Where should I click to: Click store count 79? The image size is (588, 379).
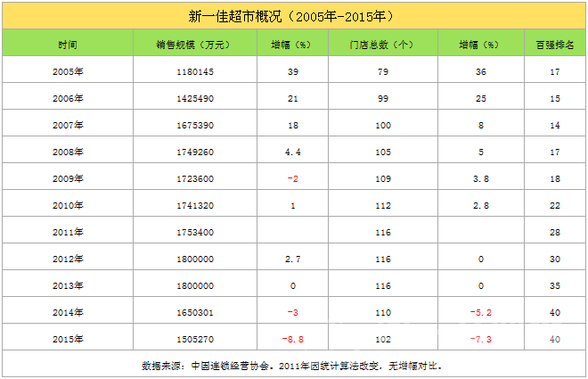pyautogui.click(x=383, y=71)
